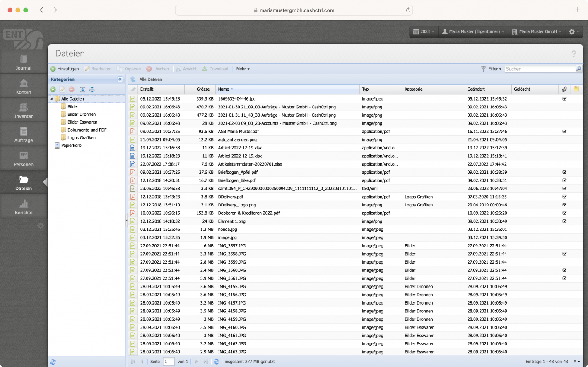The width and height of the screenshot is (588, 367).
Task: Open the Journal module in the sidebar
Action: pyautogui.click(x=23, y=62)
